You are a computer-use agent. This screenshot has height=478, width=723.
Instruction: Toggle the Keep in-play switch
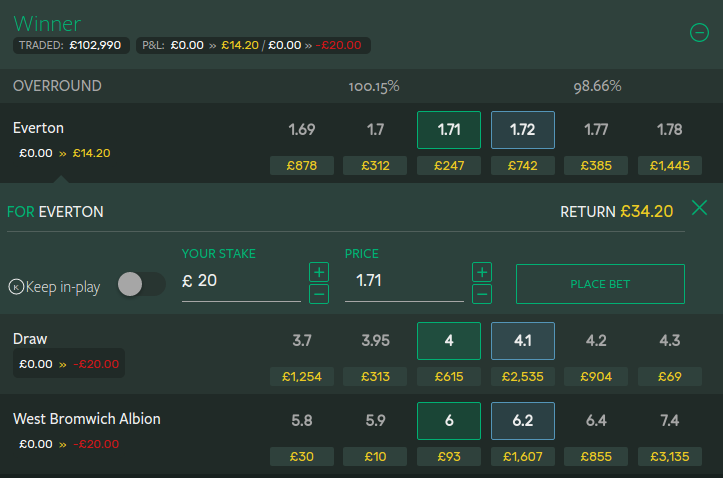141,284
